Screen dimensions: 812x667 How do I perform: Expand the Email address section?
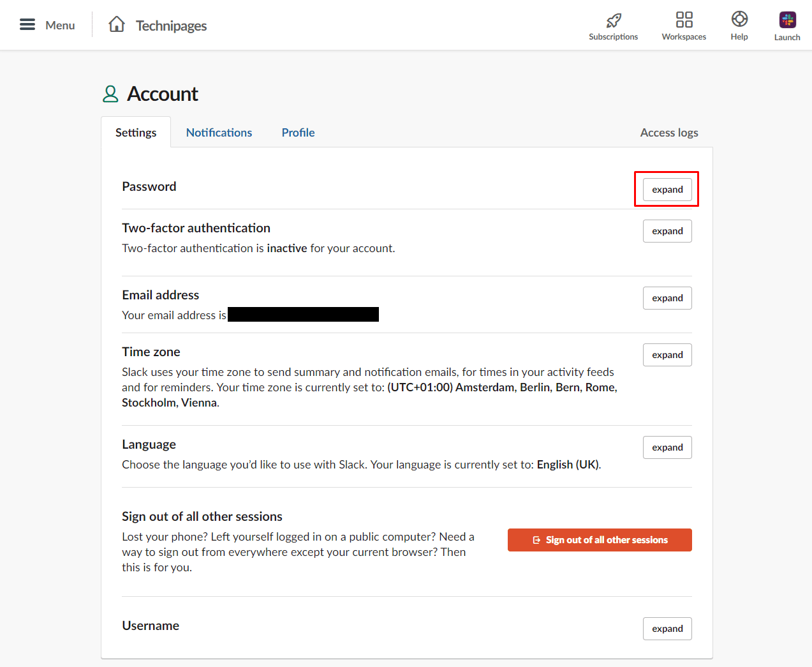point(667,298)
